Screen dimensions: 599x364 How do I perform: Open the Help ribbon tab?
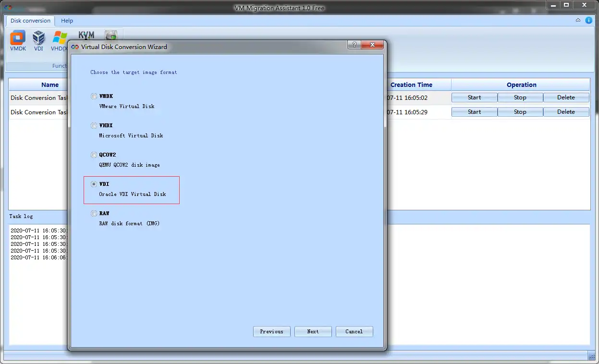(x=67, y=21)
